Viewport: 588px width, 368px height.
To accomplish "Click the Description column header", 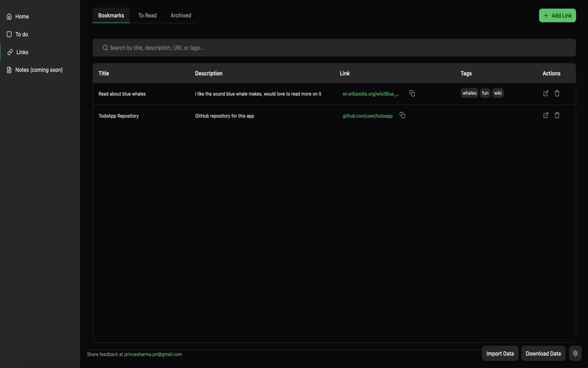I will click(209, 73).
